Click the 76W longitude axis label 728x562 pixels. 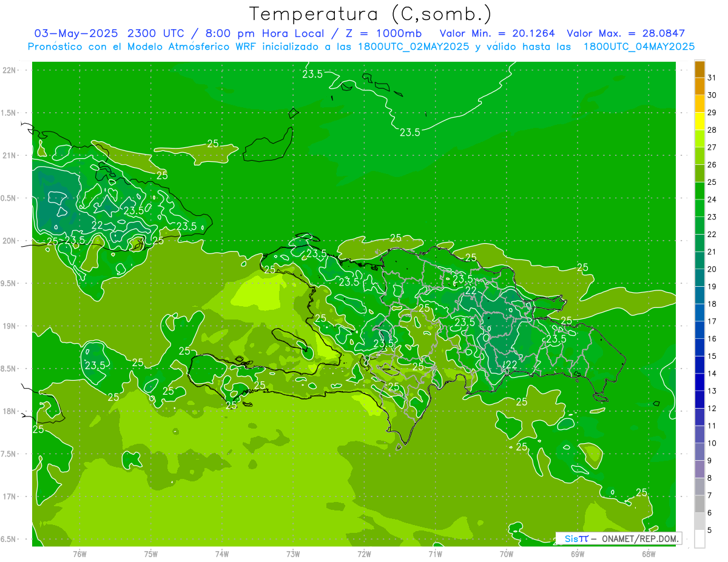[x=79, y=554]
